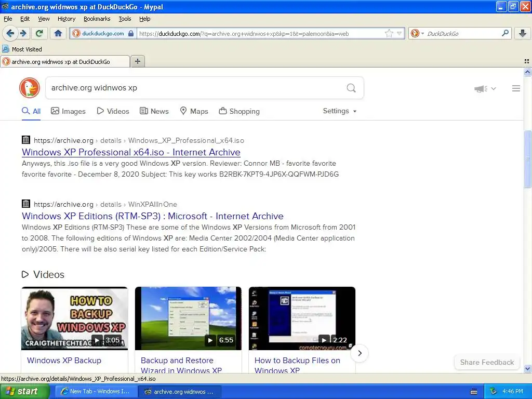The height and width of the screenshot is (399, 532).
Task: Open the tab groups grid icon
Action: click(527, 61)
